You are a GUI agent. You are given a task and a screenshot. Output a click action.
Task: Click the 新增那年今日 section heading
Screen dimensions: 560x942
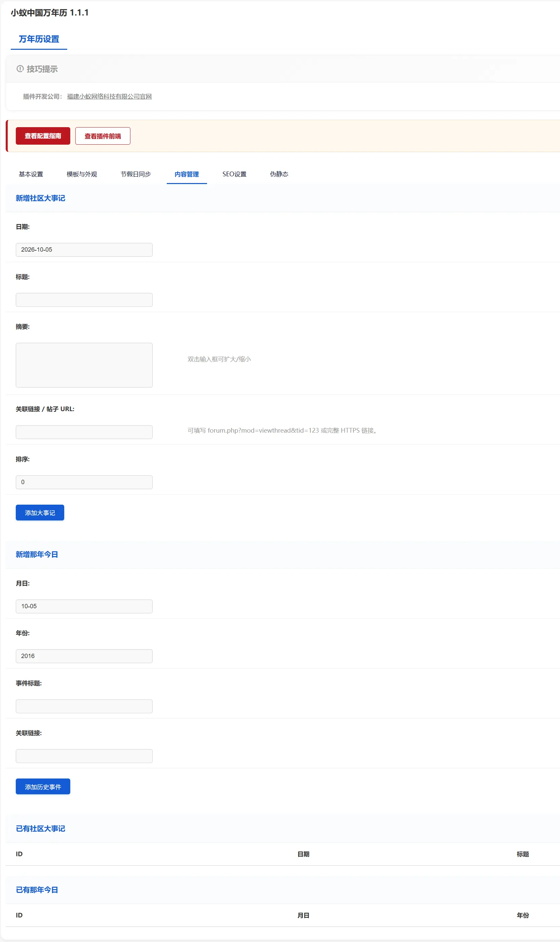point(37,554)
